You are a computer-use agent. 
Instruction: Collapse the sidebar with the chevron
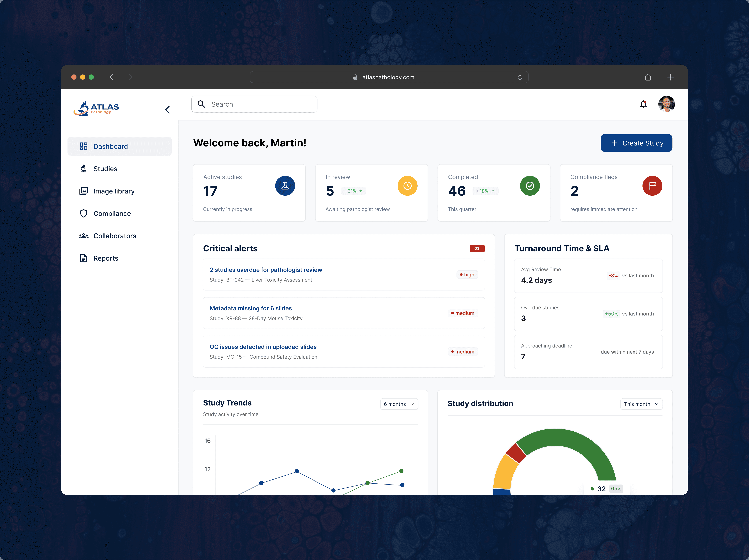[x=167, y=110]
